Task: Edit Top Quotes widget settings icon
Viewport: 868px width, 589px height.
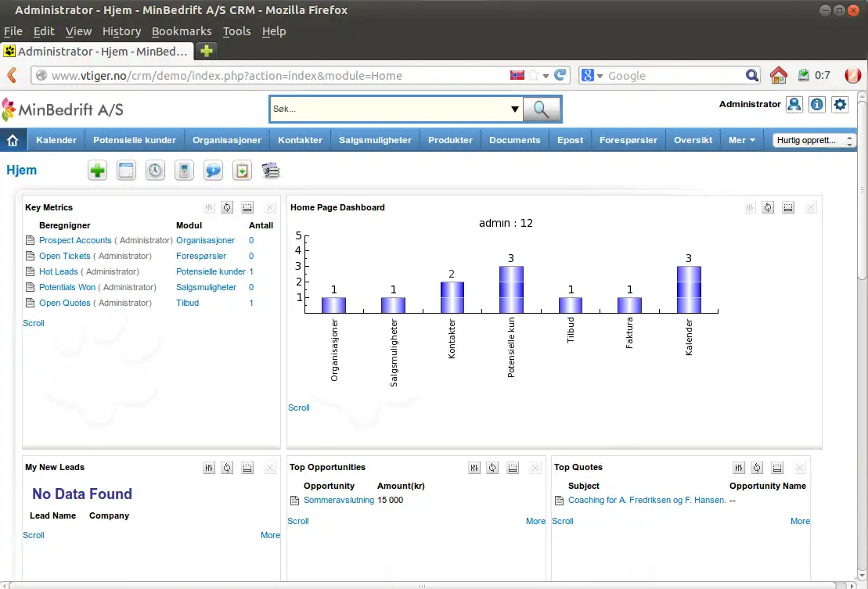Action: [738, 468]
